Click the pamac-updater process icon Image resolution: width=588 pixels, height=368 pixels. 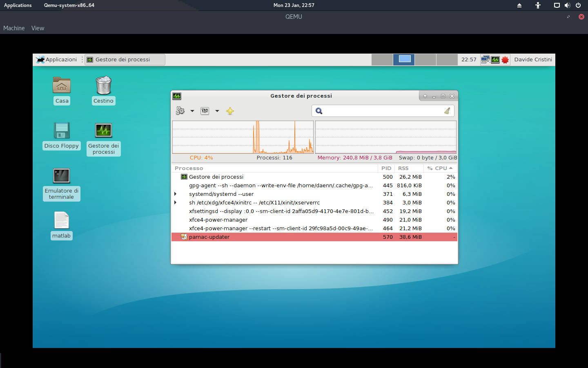(184, 237)
